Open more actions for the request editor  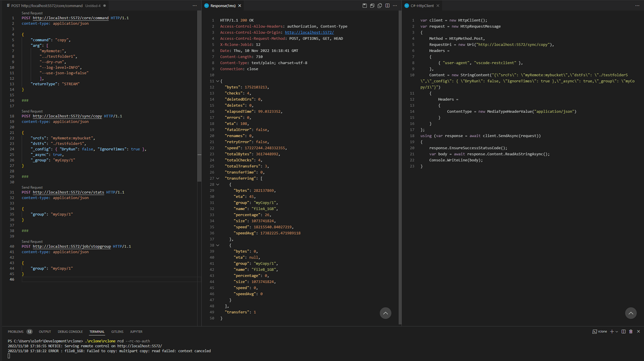pyautogui.click(x=195, y=5)
